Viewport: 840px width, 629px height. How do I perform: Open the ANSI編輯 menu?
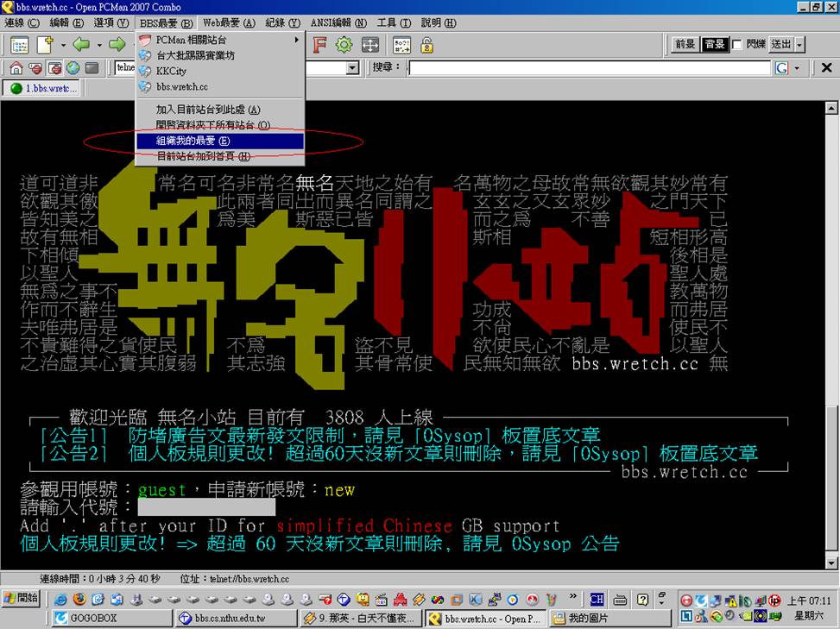[336, 22]
